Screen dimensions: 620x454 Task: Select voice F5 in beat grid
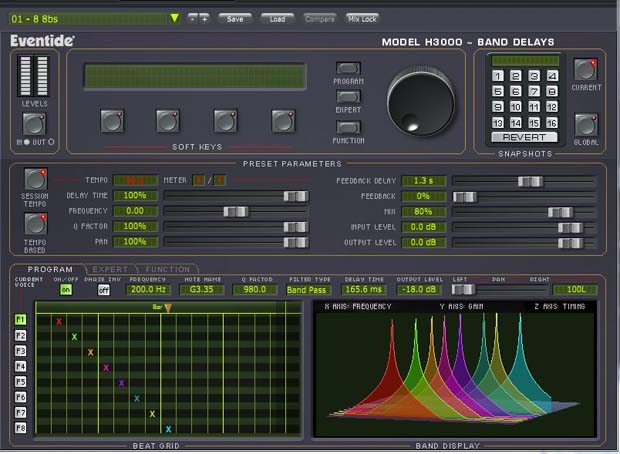(x=21, y=382)
